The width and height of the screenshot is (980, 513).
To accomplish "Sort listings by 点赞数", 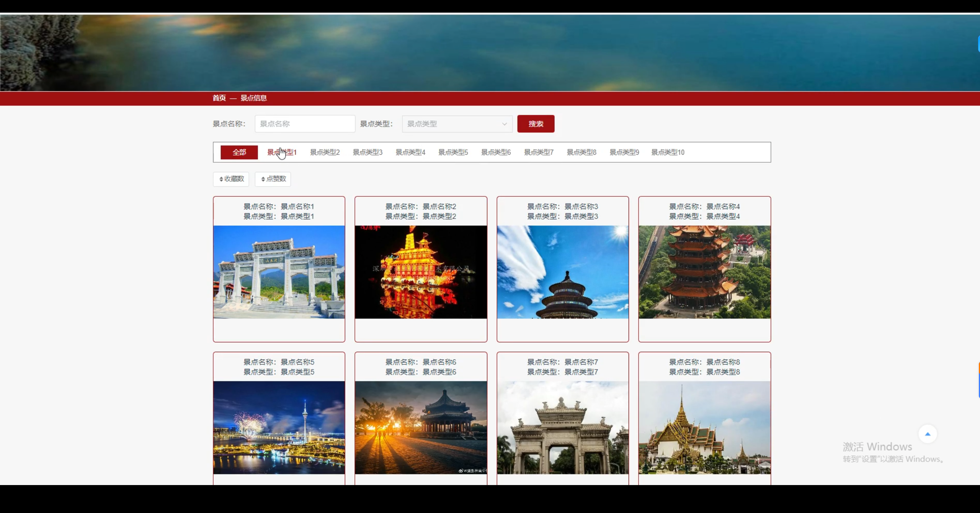I will click(x=273, y=179).
